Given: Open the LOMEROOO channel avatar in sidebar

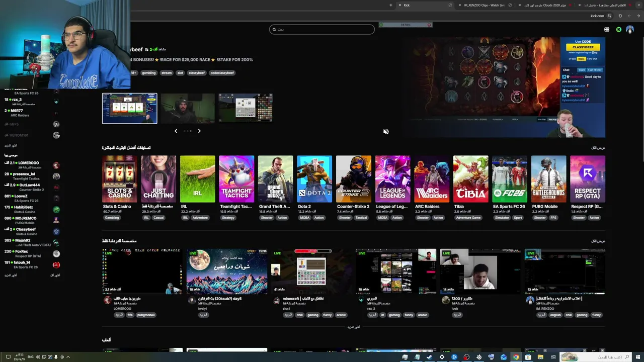Looking at the screenshot, I should [x=56, y=165].
